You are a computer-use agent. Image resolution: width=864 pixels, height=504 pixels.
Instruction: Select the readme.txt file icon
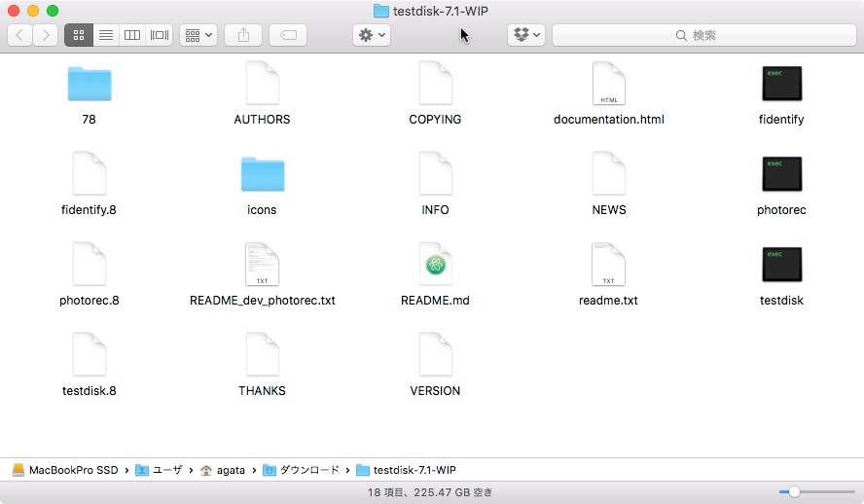point(608,264)
